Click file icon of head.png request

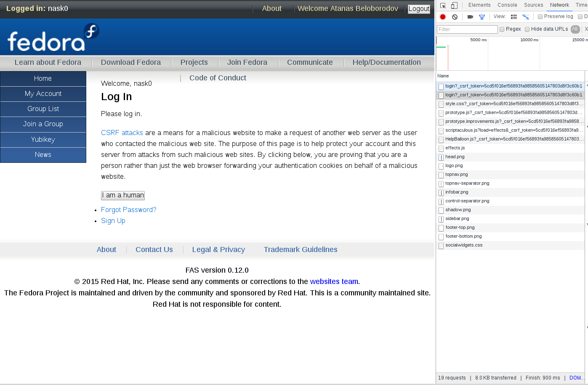click(x=441, y=157)
